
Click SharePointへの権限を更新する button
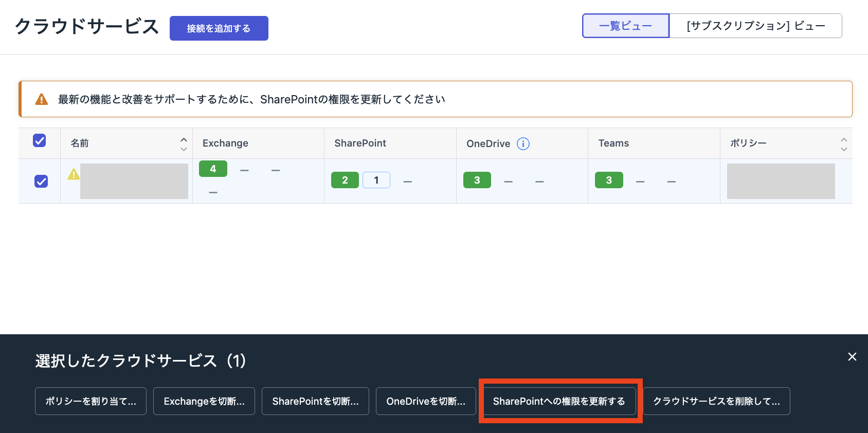(x=559, y=401)
